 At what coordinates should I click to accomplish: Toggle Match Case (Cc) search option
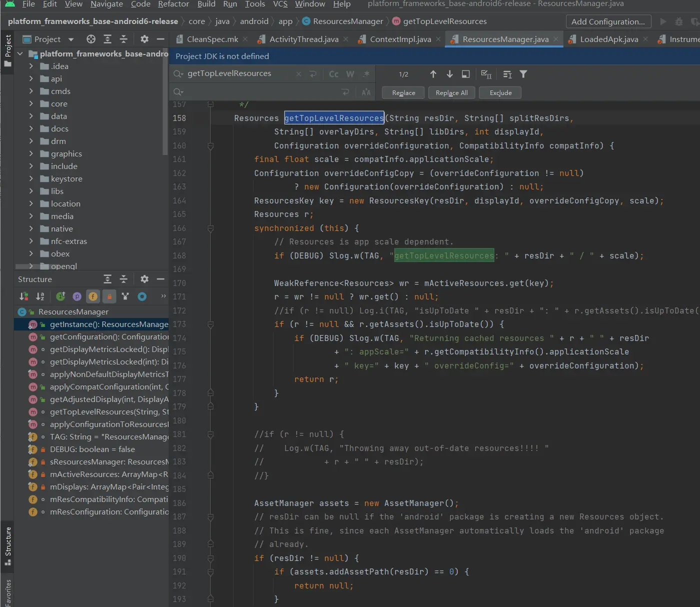click(334, 74)
